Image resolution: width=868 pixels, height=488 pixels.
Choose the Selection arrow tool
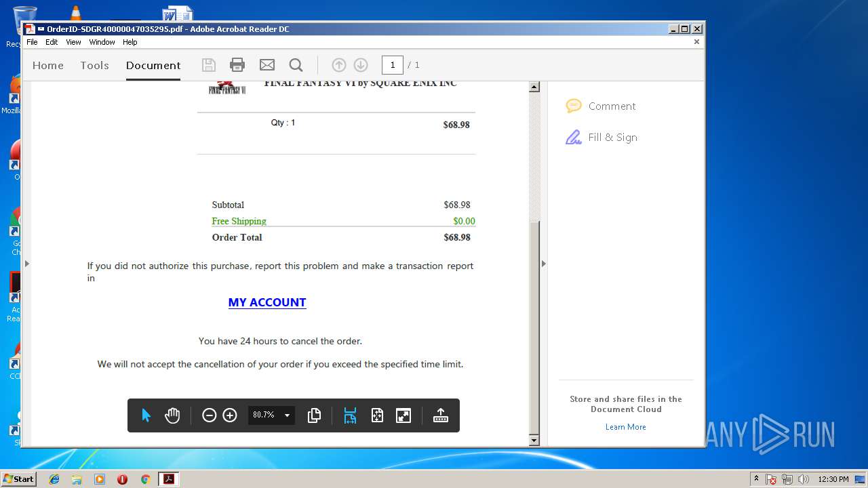click(146, 415)
